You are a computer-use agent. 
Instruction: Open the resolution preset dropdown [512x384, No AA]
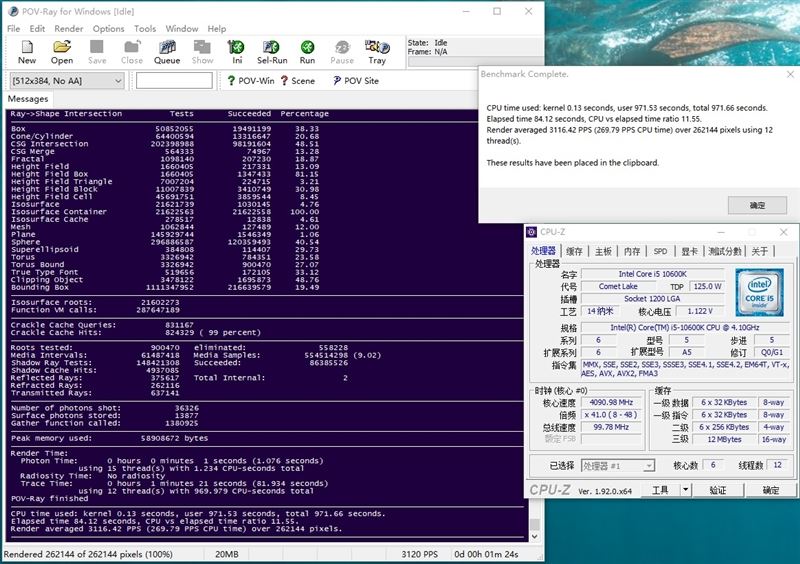point(67,81)
